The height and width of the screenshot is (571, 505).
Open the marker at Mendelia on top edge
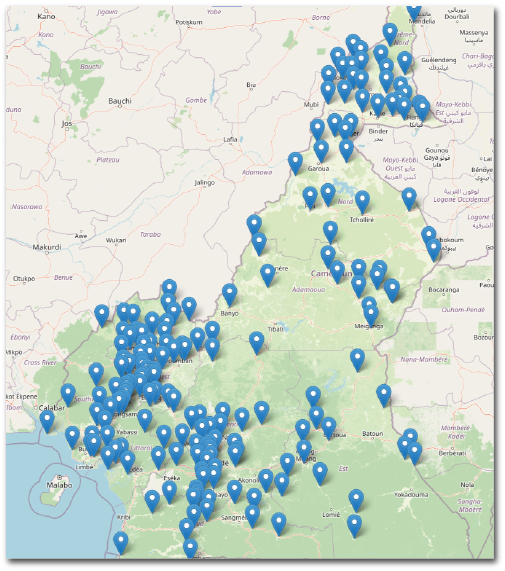(x=414, y=13)
